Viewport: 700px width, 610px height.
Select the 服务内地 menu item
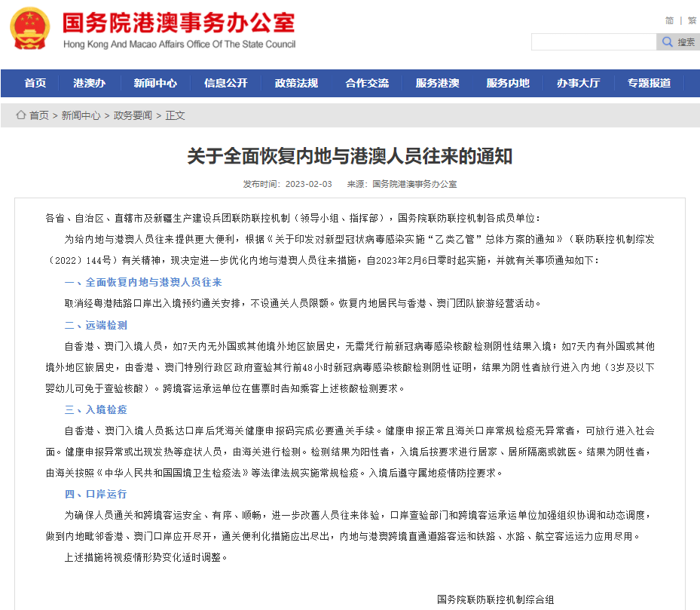(x=508, y=83)
